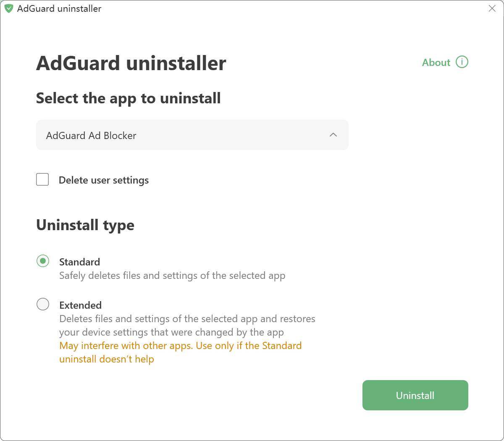Select the Extended uninstall type
The image size is (504, 441).
click(43, 304)
